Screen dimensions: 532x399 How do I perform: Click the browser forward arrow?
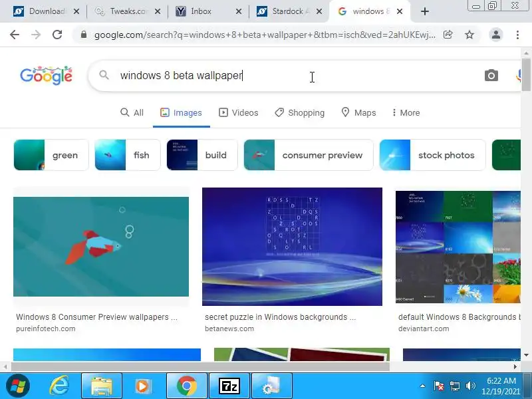coord(36,35)
